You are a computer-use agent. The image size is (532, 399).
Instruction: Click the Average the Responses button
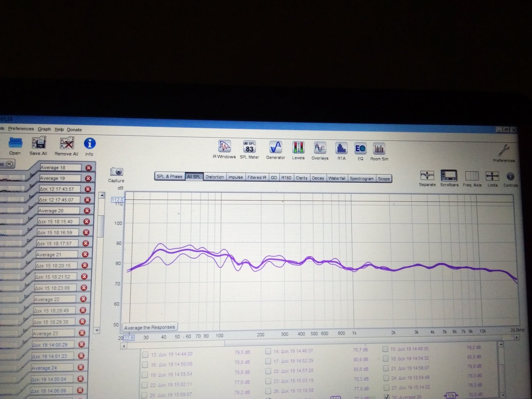(x=150, y=327)
